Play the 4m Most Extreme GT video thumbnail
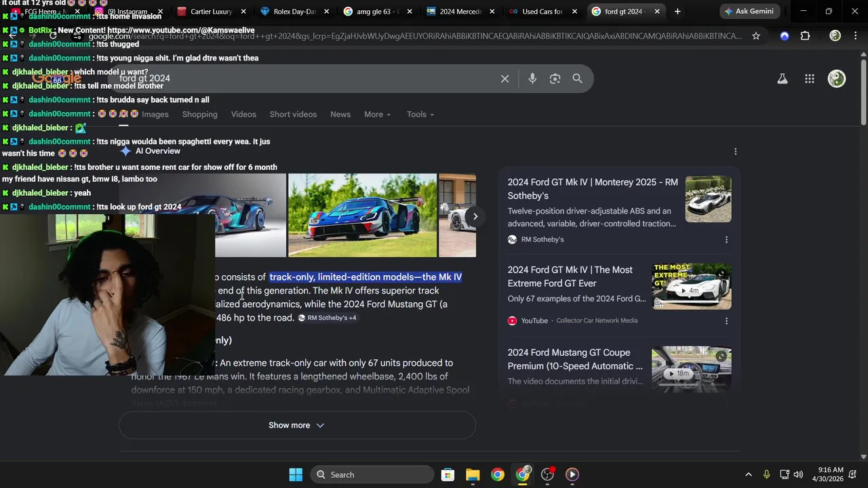Viewport: 868px width, 488px height. (692, 286)
